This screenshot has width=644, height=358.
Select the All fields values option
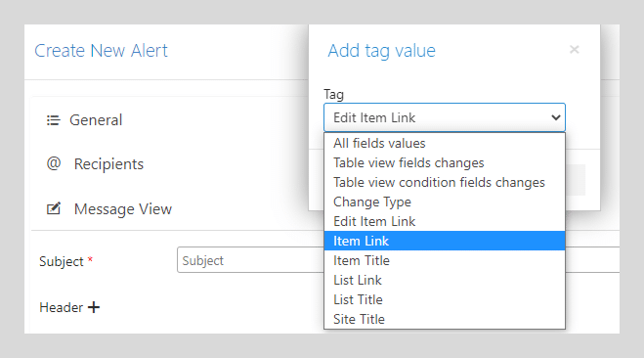(x=445, y=143)
